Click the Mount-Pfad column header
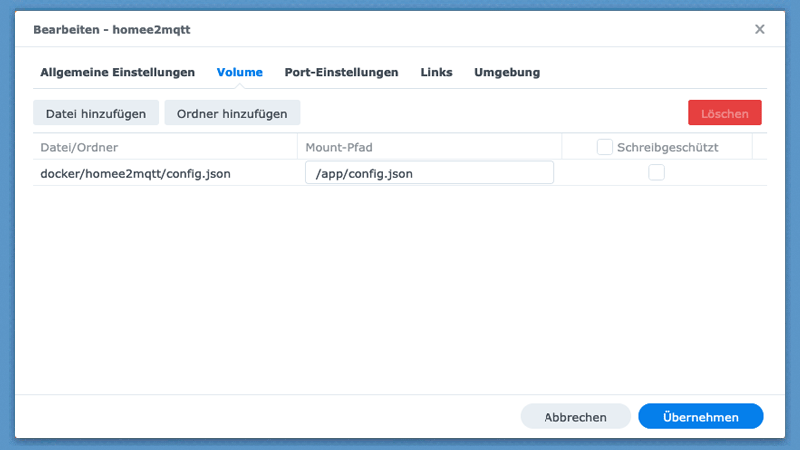 pyautogui.click(x=339, y=147)
